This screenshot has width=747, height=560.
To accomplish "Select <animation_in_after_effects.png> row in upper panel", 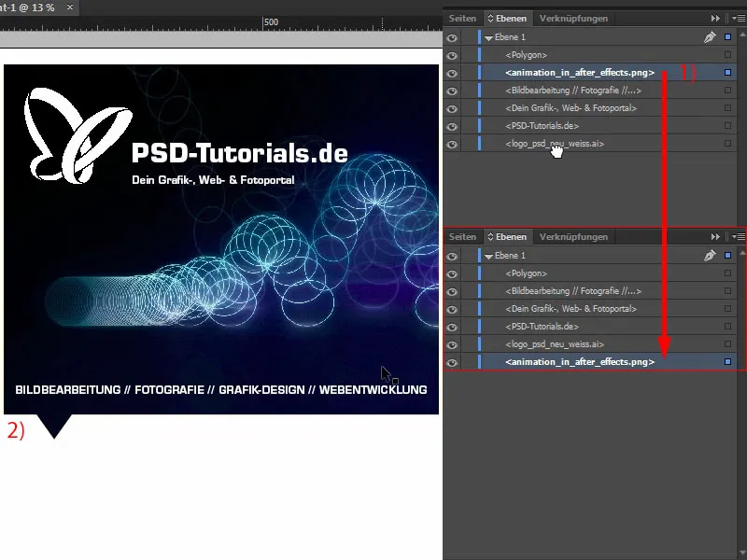I will pos(591,73).
